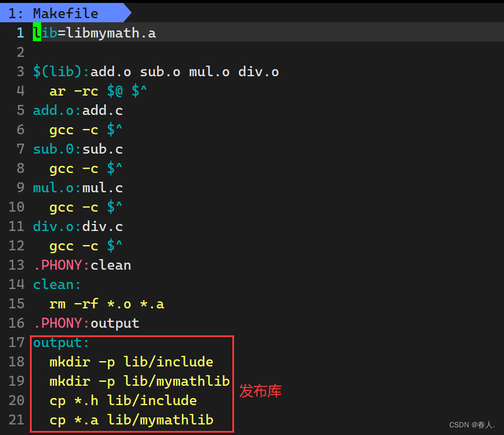Screen dimensions: 504x435
Task: Click output word on line 16
Action: tap(115, 324)
